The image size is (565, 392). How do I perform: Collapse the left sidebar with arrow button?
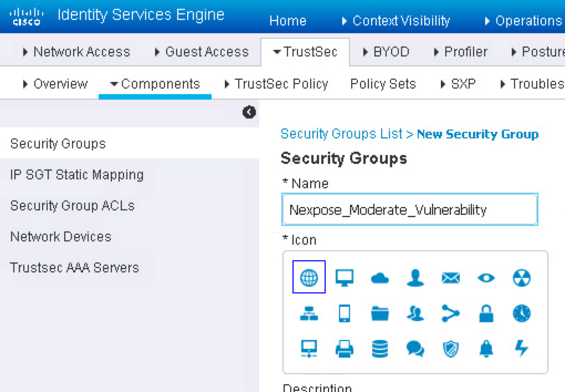point(249,112)
